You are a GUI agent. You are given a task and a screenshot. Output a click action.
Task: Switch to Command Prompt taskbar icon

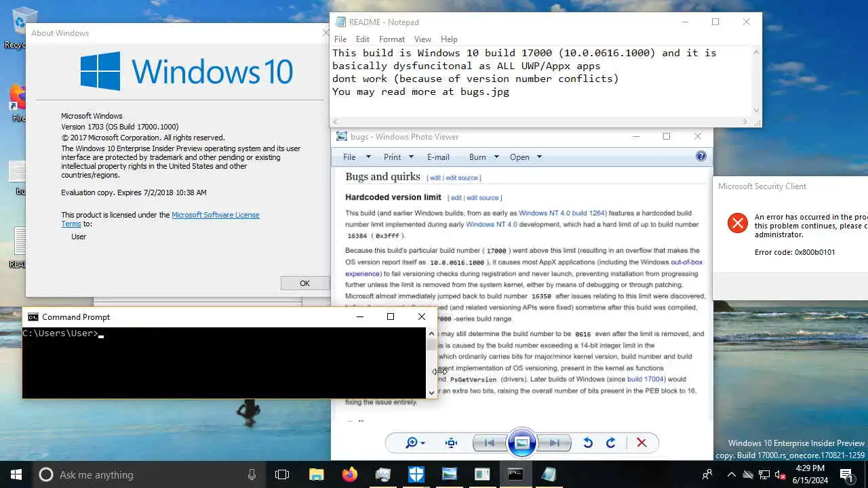(515, 474)
